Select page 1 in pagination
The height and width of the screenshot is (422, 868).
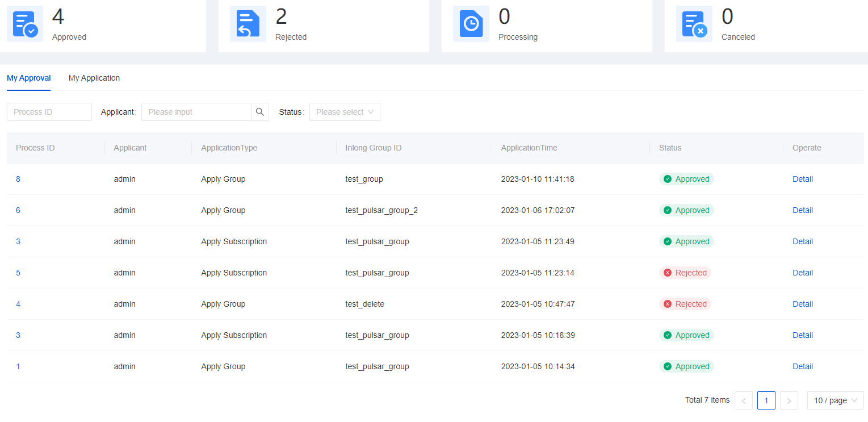[766, 400]
